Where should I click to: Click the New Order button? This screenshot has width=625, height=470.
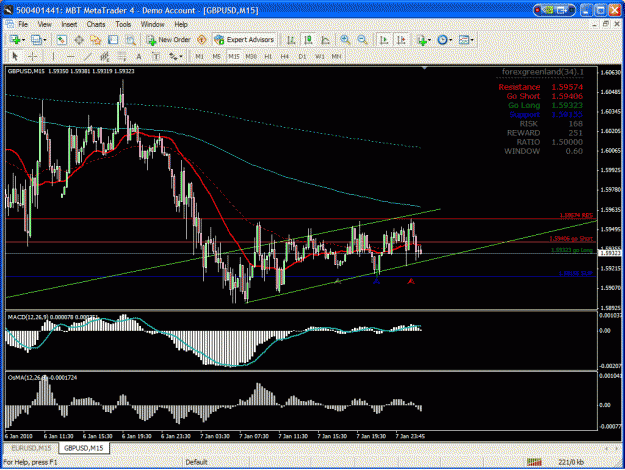(x=168, y=40)
